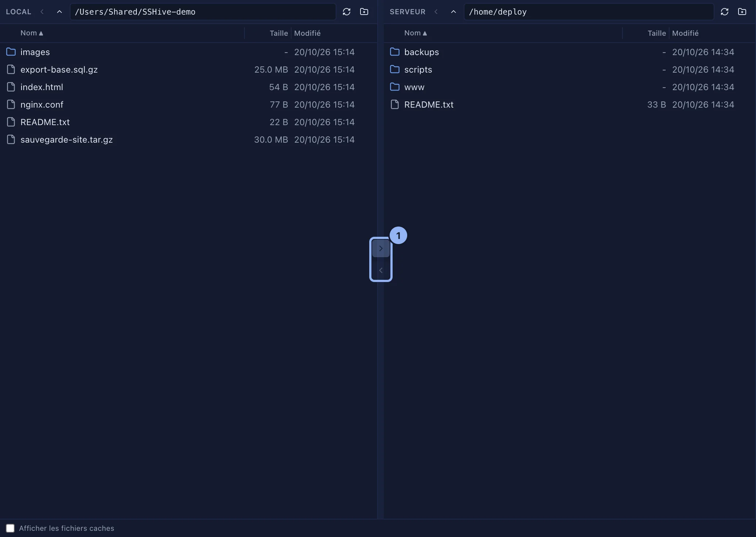Click the nginx.conf file icon
756x537 pixels.
coord(11,104)
